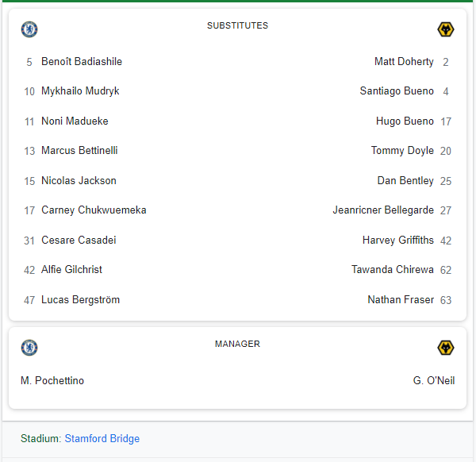Viewport: 476px width, 462px height.
Task: Click on Marcus Bettinelli's name
Action: (x=79, y=151)
